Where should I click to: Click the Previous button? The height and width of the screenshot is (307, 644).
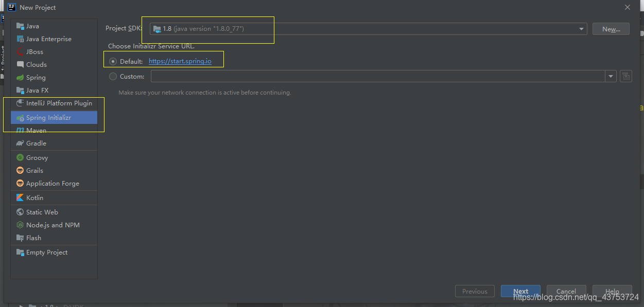[x=475, y=291]
